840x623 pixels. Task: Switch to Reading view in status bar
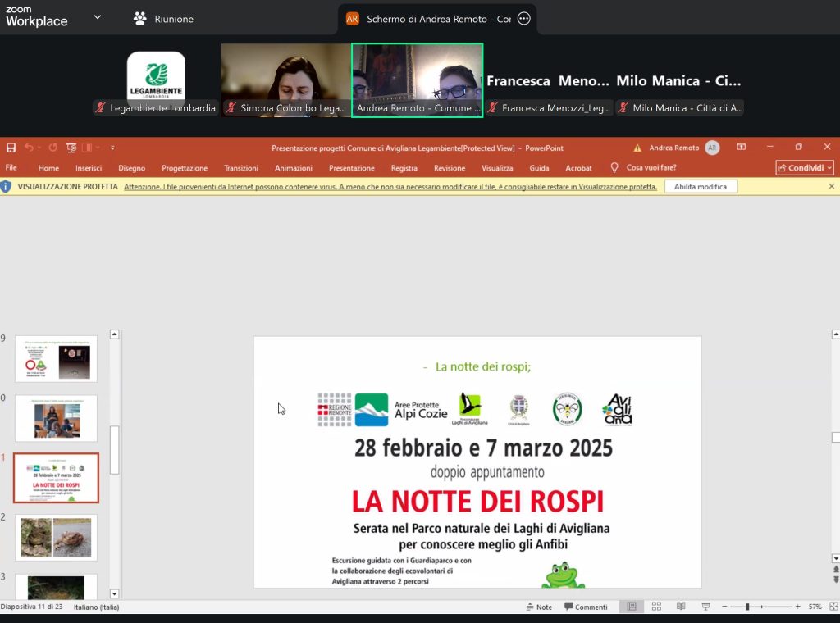(680, 607)
